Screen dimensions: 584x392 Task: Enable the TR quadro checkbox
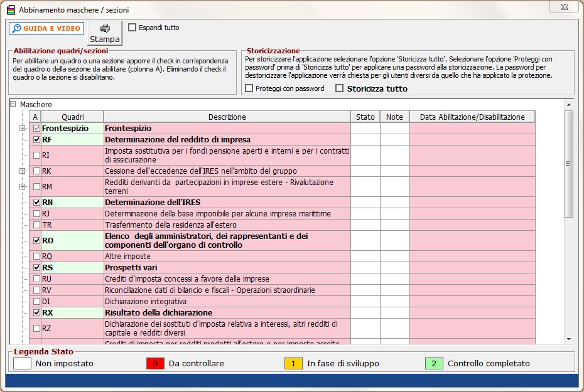click(36, 225)
